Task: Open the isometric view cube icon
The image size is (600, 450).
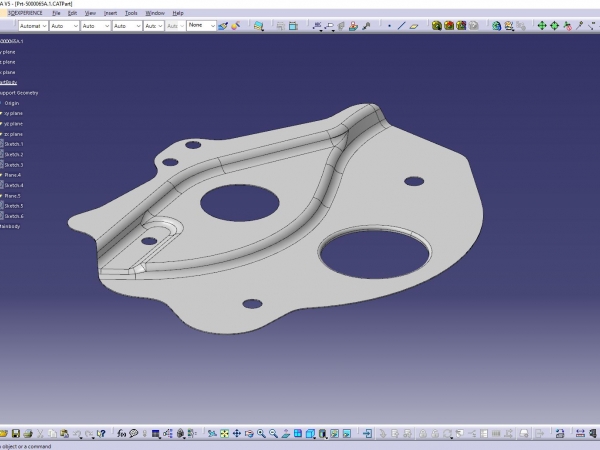Action: [x=310, y=434]
